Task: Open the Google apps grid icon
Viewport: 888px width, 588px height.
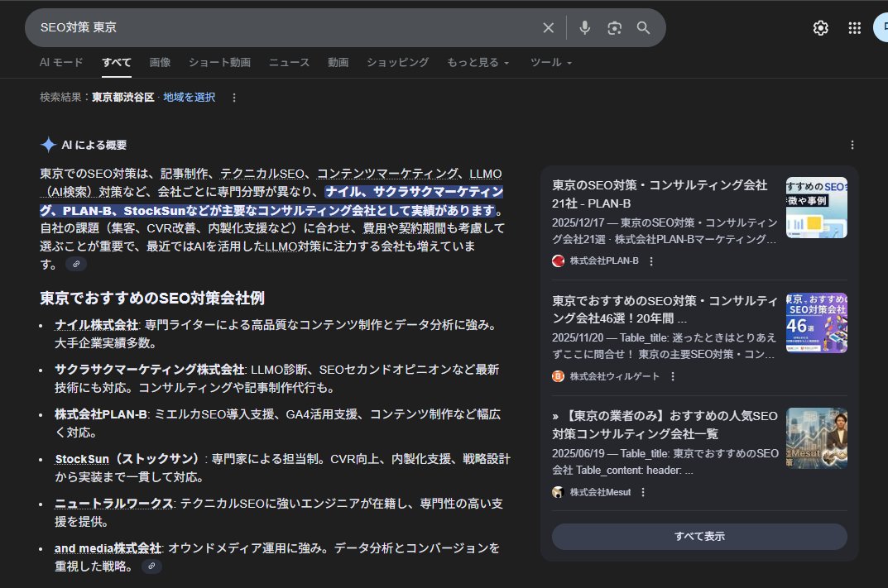Action: [854, 27]
